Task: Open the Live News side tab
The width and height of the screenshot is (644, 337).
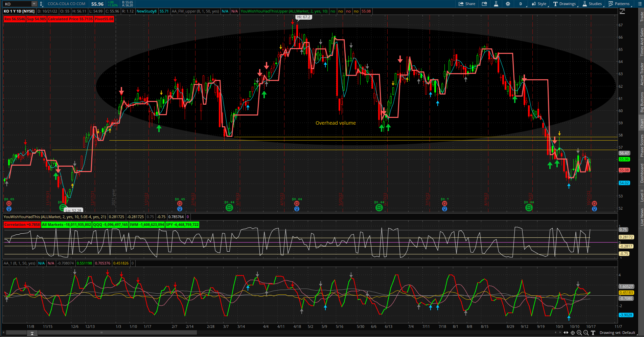Action: [641, 217]
